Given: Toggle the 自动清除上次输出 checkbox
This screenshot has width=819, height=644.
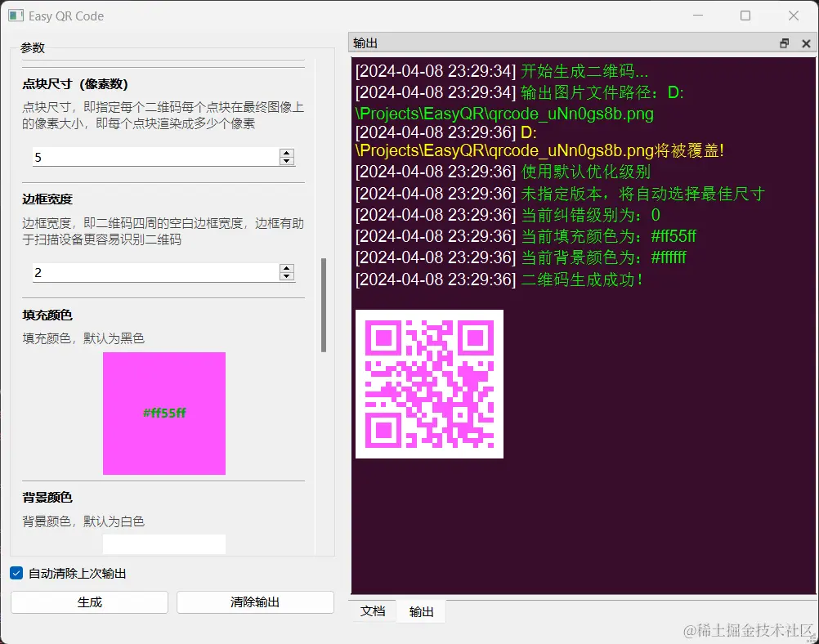Looking at the screenshot, I should [x=16, y=573].
